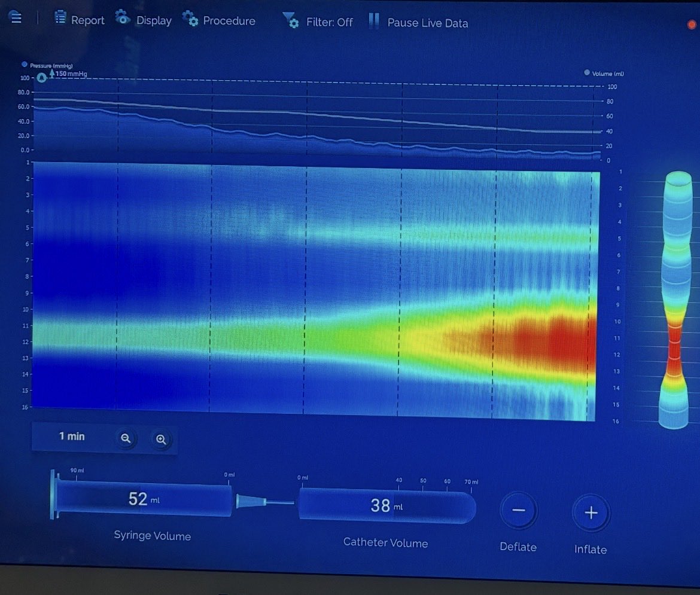
Task: Click the syringe plunger graphic
Action: click(x=54, y=495)
